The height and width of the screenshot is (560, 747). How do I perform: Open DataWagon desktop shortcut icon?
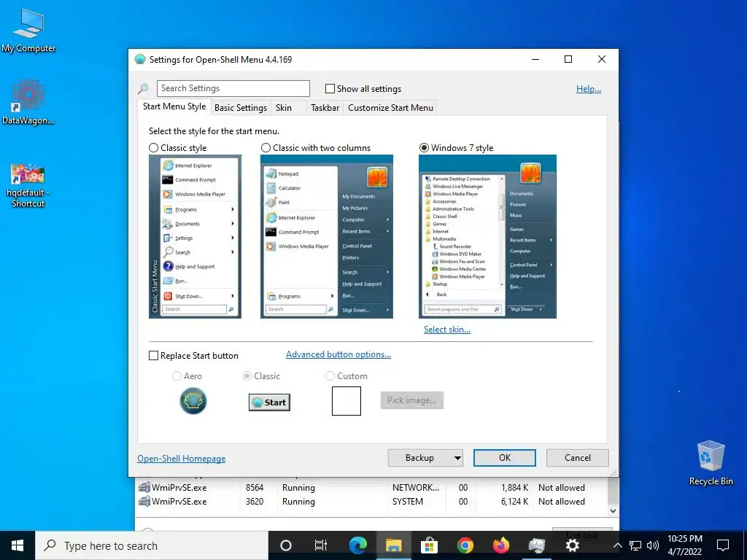(28, 102)
